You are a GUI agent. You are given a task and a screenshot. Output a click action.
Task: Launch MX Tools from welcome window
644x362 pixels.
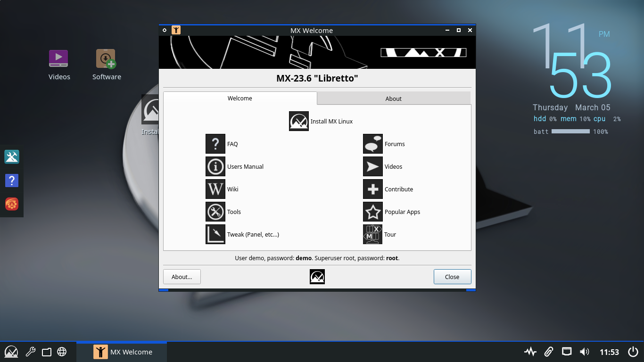pos(215,212)
